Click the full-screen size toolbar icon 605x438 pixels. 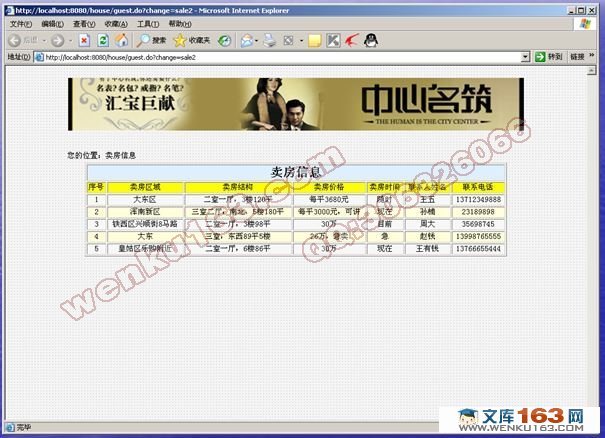point(288,41)
